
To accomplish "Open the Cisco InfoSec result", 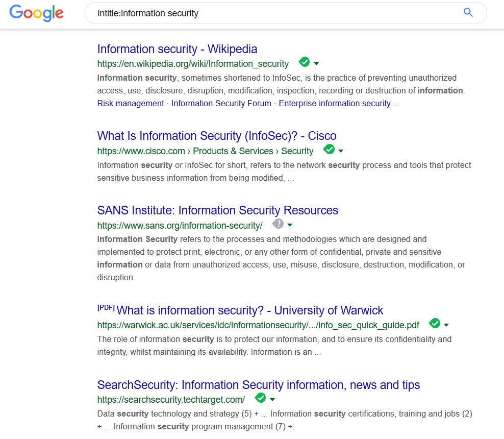I will pos(216,136).
